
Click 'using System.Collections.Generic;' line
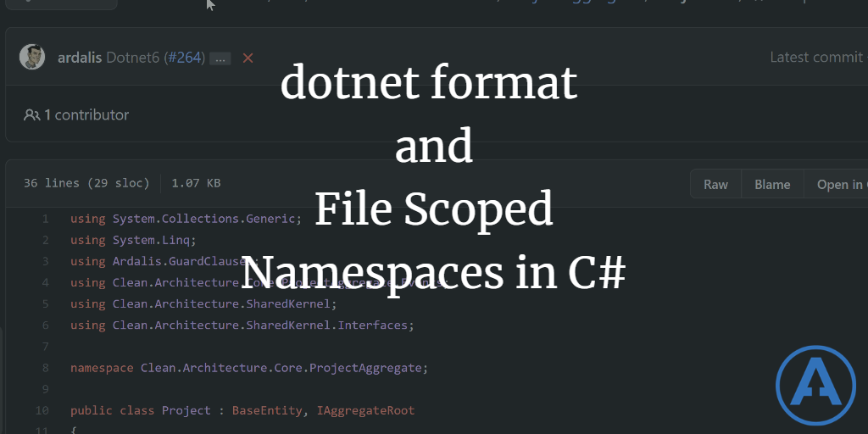186,219
